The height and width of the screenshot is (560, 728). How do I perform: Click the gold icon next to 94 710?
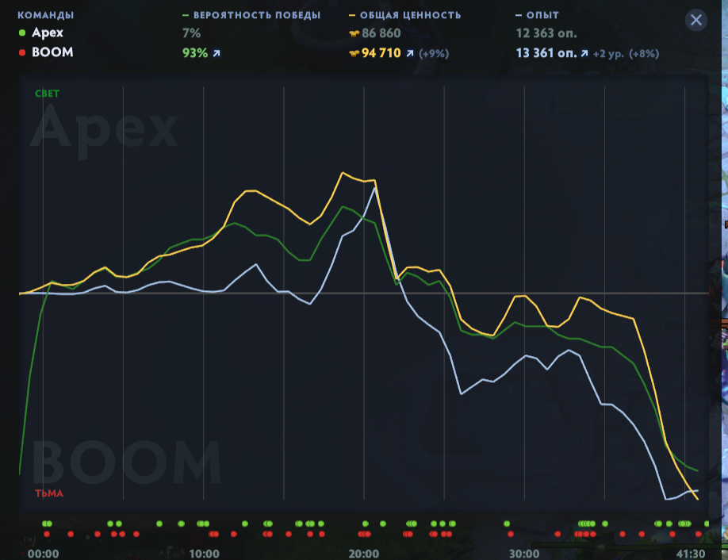(x=354, y=53)
